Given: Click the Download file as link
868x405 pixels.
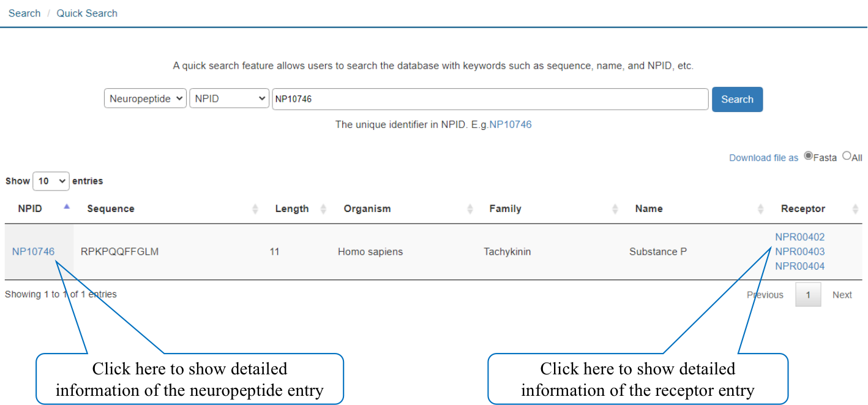Looking at the screenshot, I should [763, 158].
